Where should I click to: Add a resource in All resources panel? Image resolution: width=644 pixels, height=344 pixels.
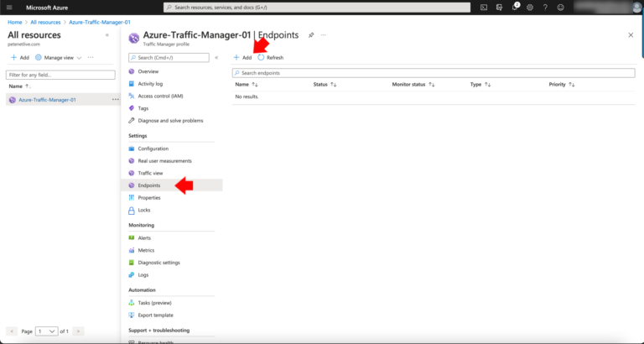(x=20, y=58)
